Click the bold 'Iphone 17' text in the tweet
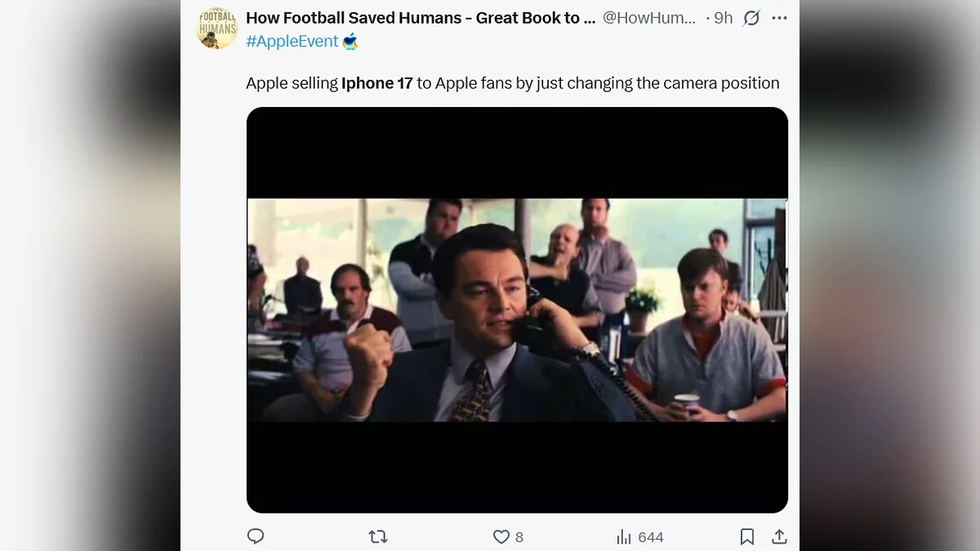 [377, 83]
